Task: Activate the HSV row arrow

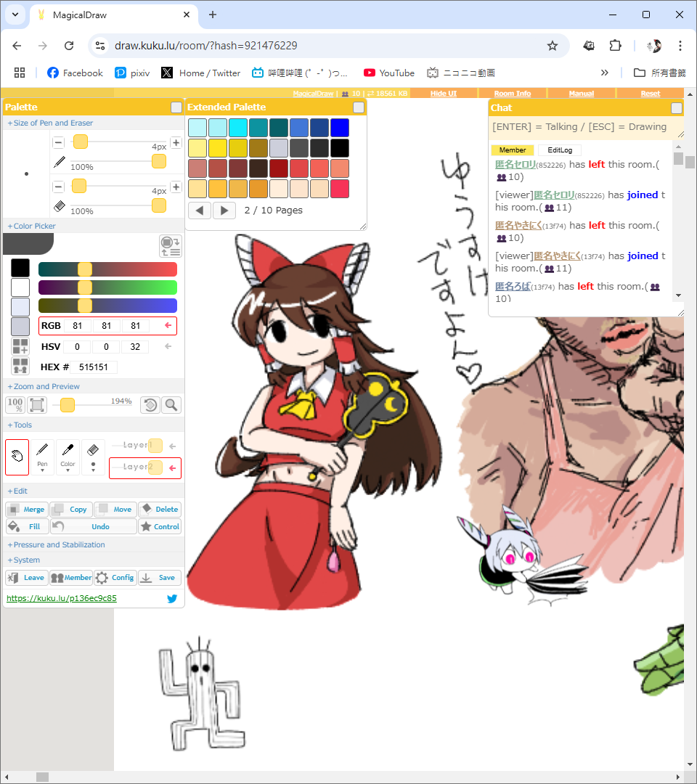Action: 168,346
